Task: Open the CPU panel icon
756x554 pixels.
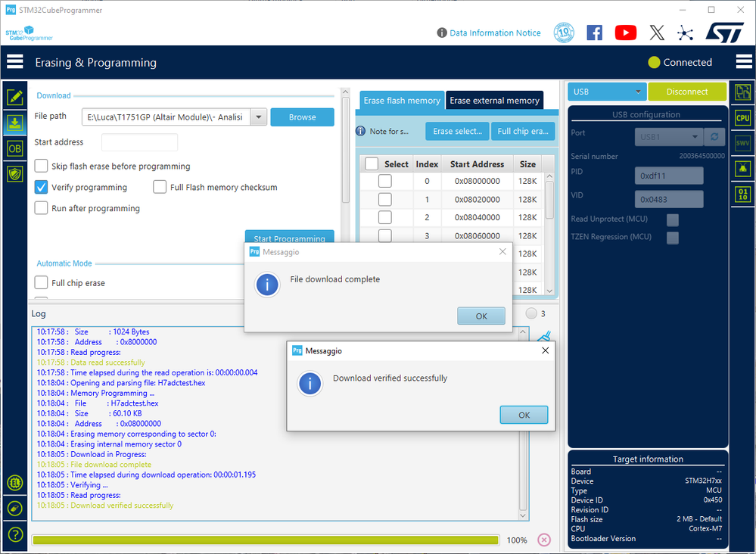Action: coord(742,117)
